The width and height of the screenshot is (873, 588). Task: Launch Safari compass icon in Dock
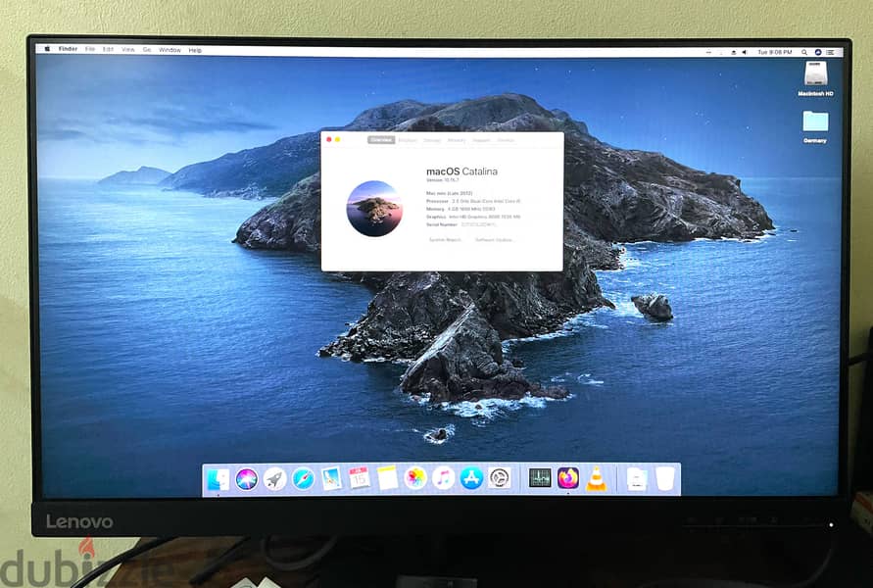click(x=303, y=479)
